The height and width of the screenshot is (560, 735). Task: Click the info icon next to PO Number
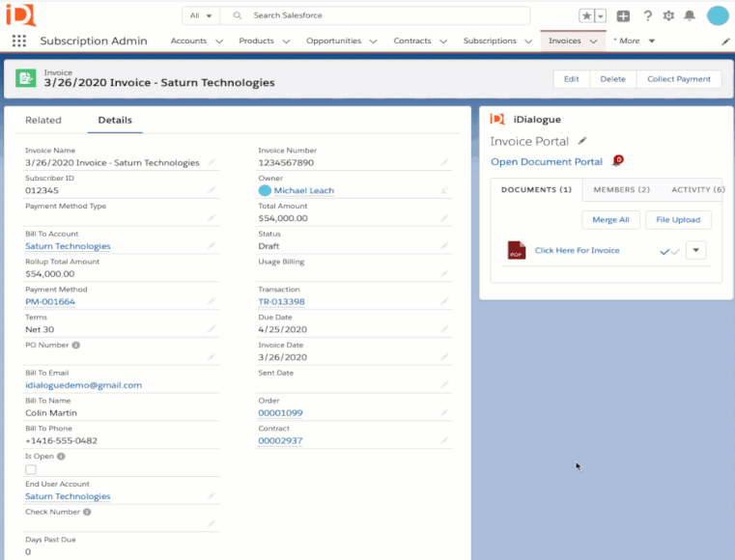tap(76, 345)
